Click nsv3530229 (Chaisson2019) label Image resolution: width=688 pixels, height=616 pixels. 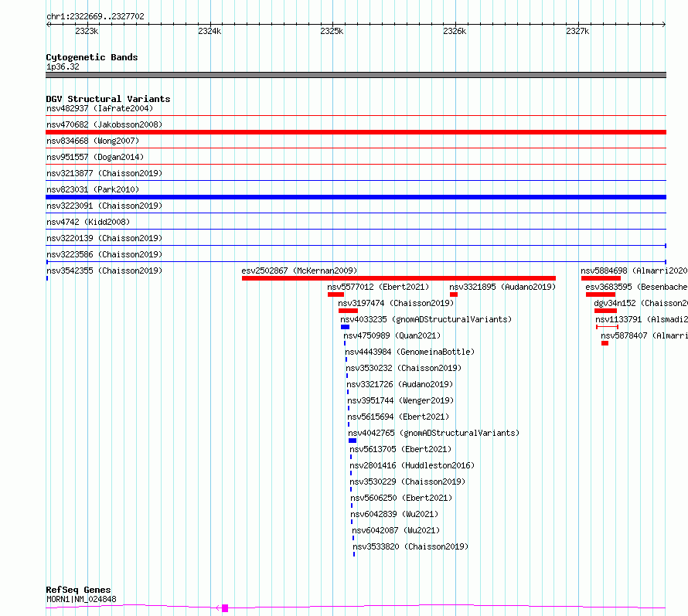(x=407, y=482)
